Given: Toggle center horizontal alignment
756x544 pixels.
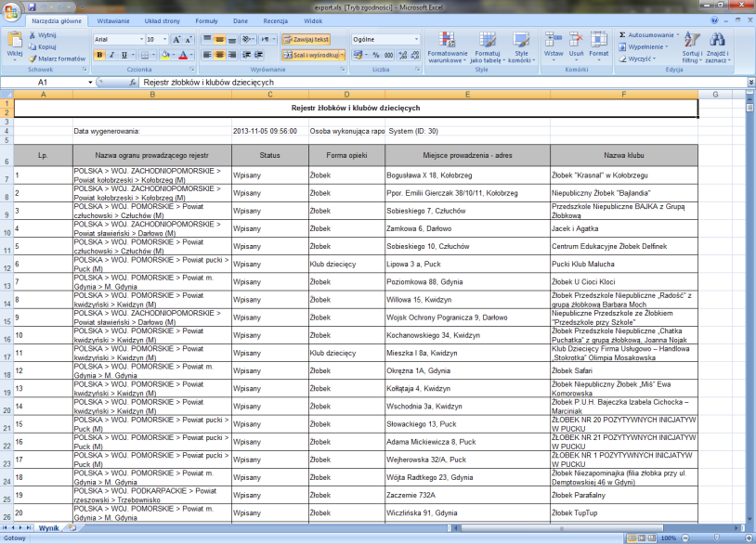Looking at the screenshot, I should [x=219, y=55].
